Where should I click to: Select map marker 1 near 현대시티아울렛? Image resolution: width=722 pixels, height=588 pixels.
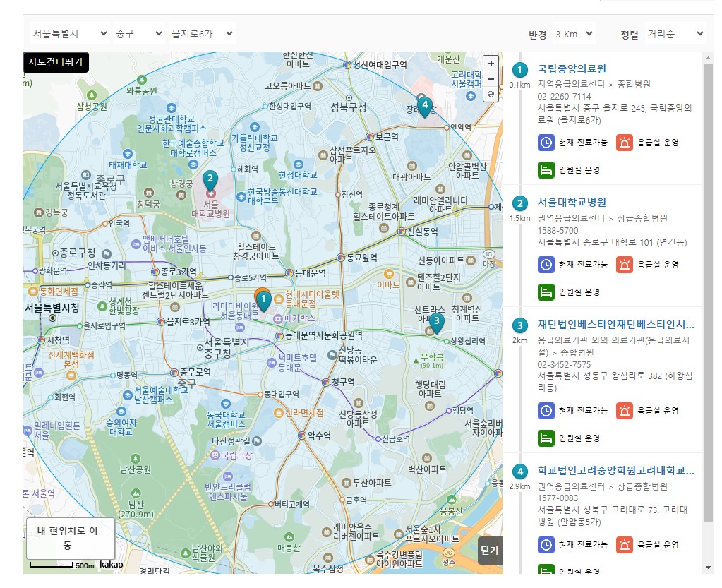263,301
